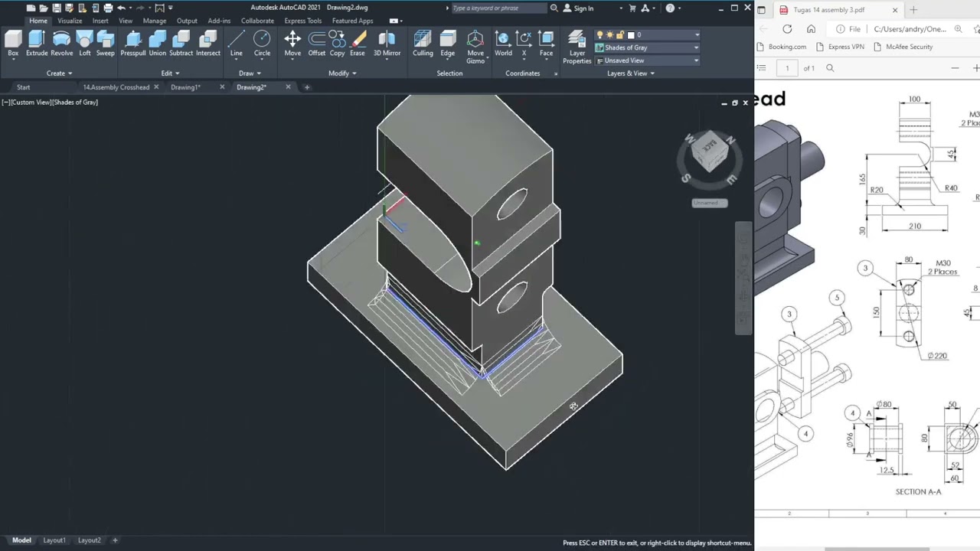Image resolution: width=980 pixels, height=551 pixels.
Task: Pick the Copy tool in Modify
Action: coord(337,43)
